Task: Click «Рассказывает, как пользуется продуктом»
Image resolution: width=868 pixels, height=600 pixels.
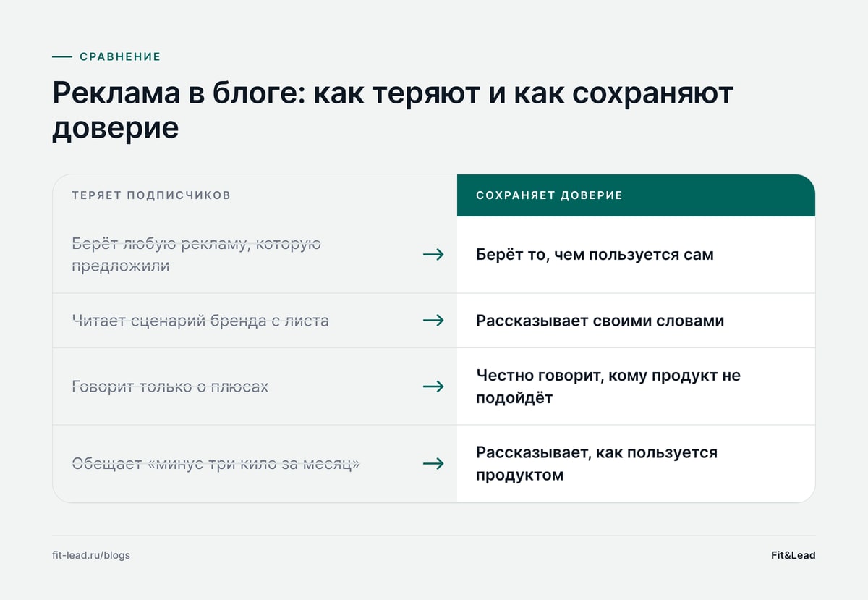Action: (597, 464)
